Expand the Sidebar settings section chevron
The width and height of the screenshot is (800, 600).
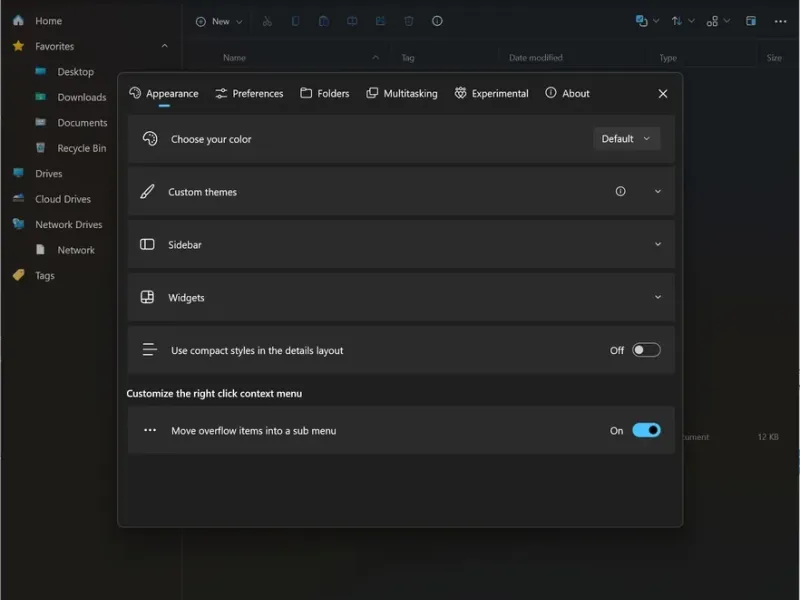(x=658, y=244)
